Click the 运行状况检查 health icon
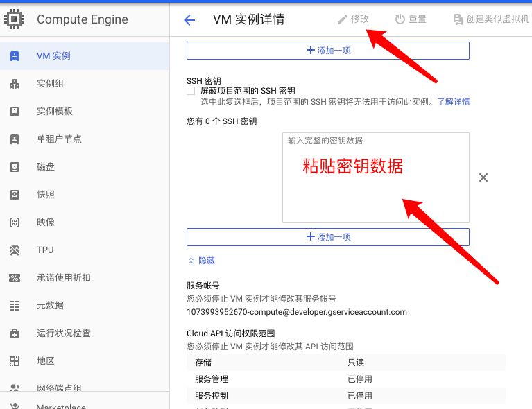The width and height of the screenshot is (532, 409). pos(15,333)
